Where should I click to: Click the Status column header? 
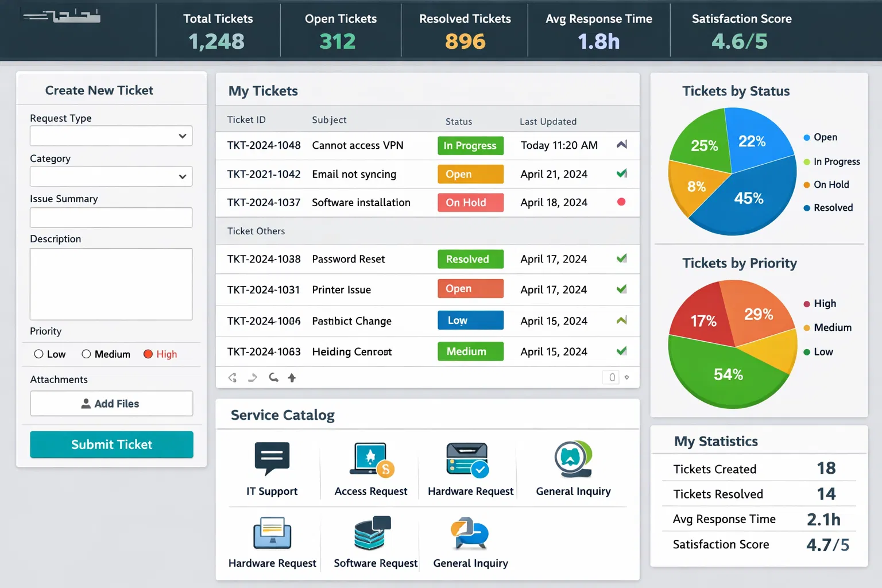click(x=458, y=121)
